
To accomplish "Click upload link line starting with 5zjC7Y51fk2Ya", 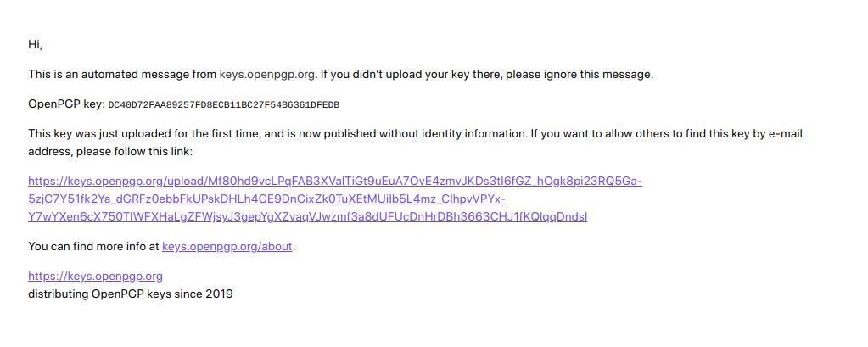I will [266, 199].
